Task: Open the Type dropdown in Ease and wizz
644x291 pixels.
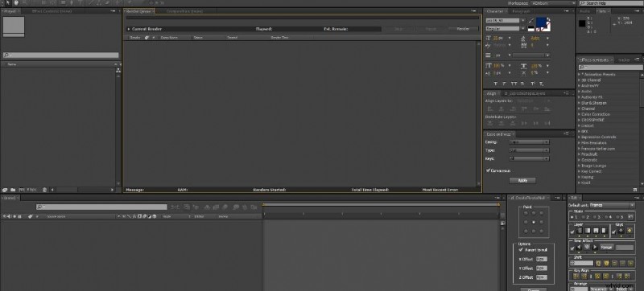Action: pos(529,150)
